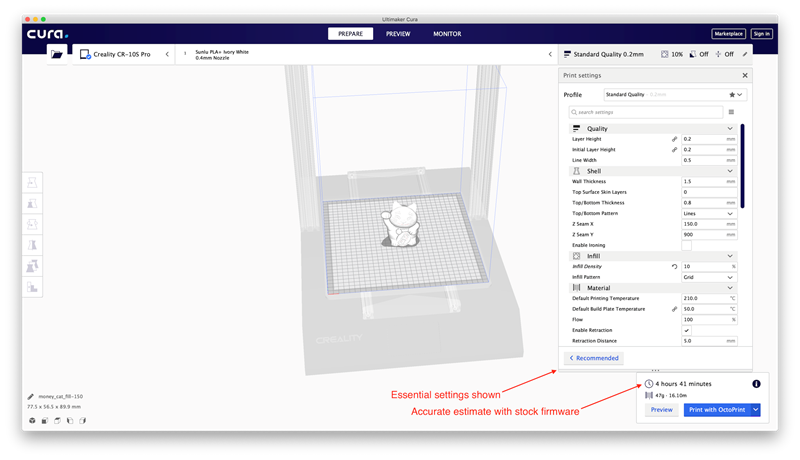
Task: Enable the Ironing checkbox
Action: click(x=686, y=245)
